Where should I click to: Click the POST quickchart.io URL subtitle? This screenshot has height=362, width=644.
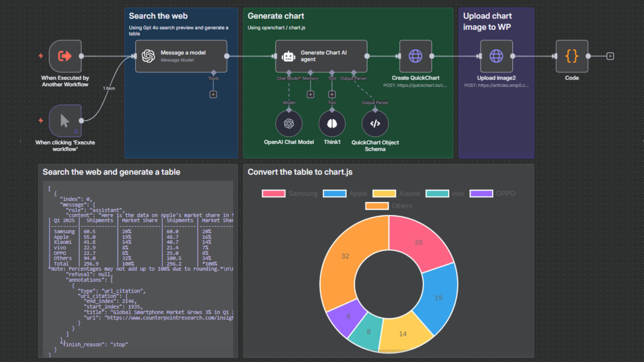[415, 85]
